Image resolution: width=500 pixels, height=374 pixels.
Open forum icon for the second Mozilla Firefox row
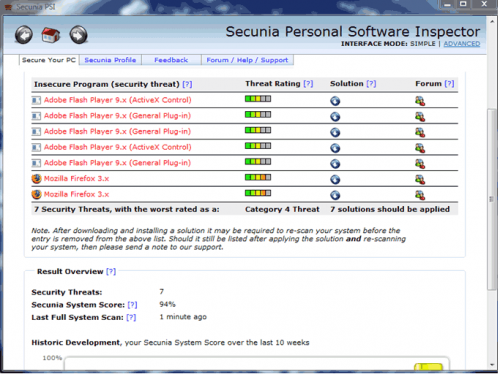(420, 195)
